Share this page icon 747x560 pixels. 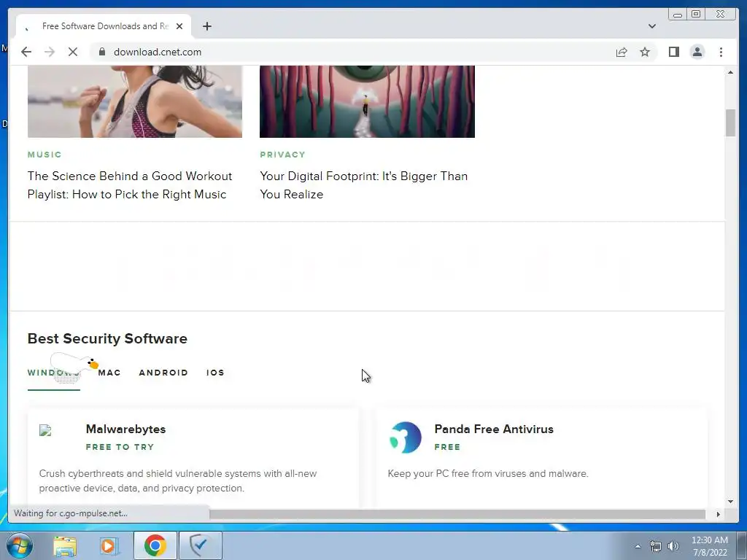[x=622, y=52]
